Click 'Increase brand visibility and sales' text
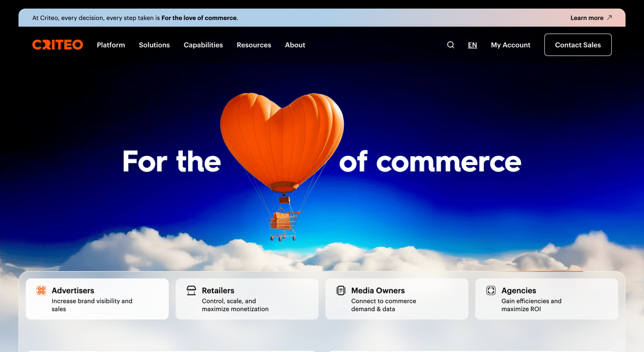The image size is (644, 352). pyautogui.click(x=92, y=305)
